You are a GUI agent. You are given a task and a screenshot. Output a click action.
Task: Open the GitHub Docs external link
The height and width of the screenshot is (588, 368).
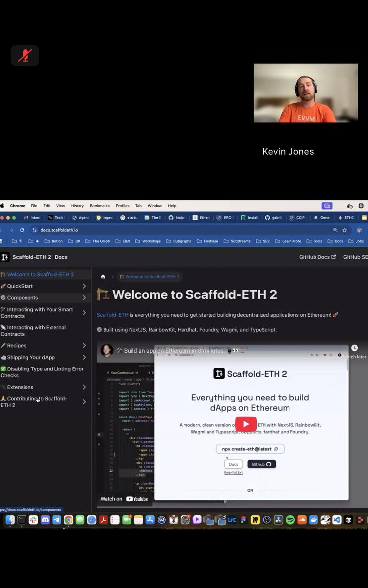(317, 257)
